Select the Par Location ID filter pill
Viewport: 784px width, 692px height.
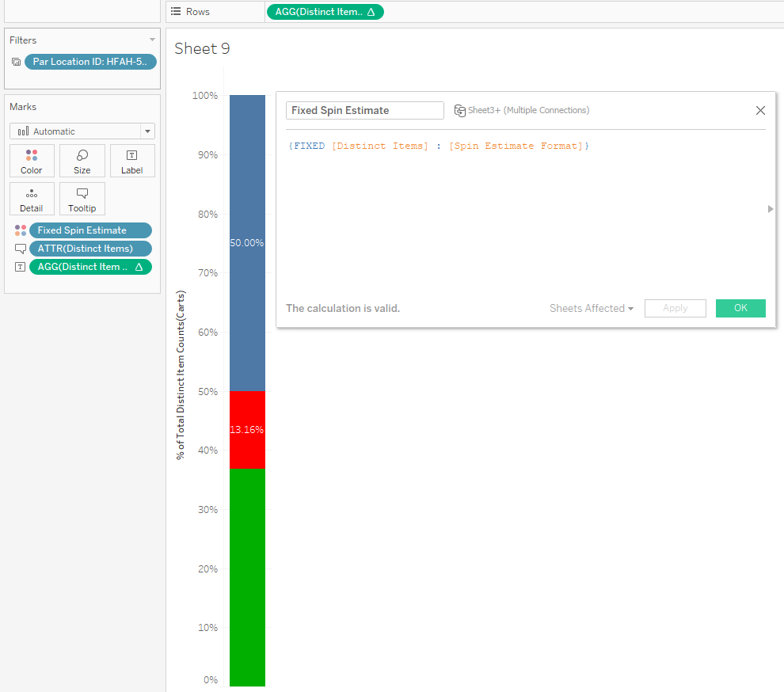click(90, 62)
